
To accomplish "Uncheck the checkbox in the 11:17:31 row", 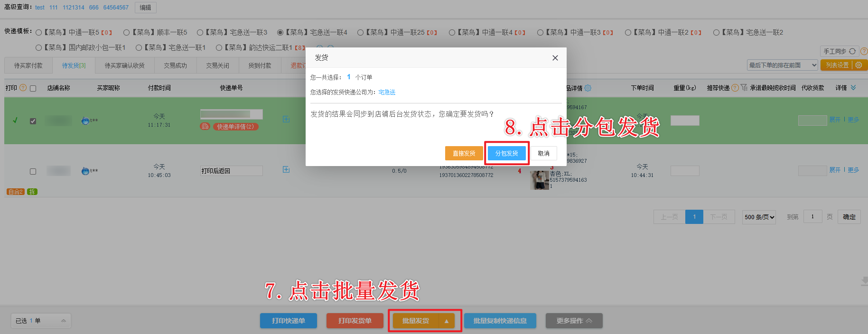I will pyautogui.click(x=33, y=121).
